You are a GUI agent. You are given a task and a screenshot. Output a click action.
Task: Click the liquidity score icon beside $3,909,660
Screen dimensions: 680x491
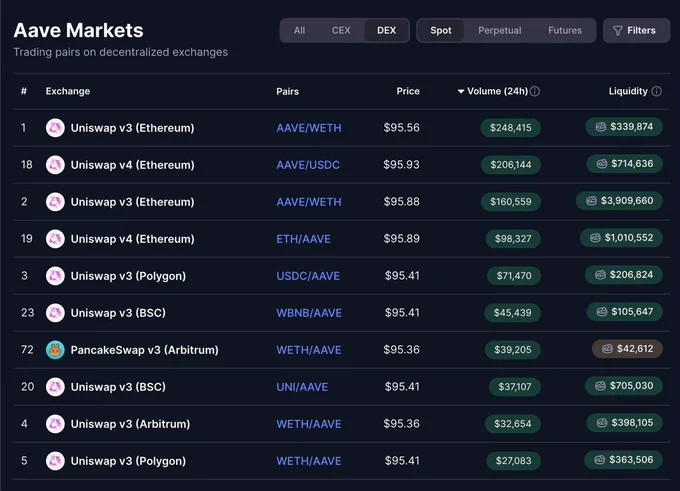[592, 201]
